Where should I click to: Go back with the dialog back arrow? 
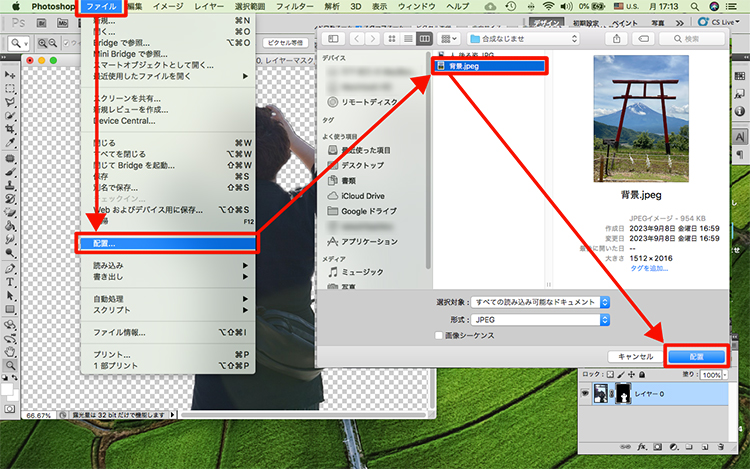pyautogui.click(x=357, y=39)
